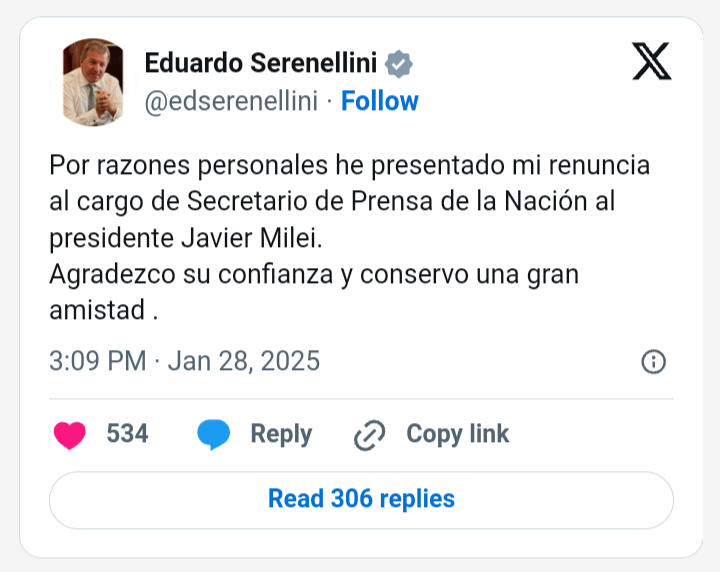This screenshot has height=572, width=720.
Task: Click the Jan 28, 2025 date
Action: pos(244,361)
